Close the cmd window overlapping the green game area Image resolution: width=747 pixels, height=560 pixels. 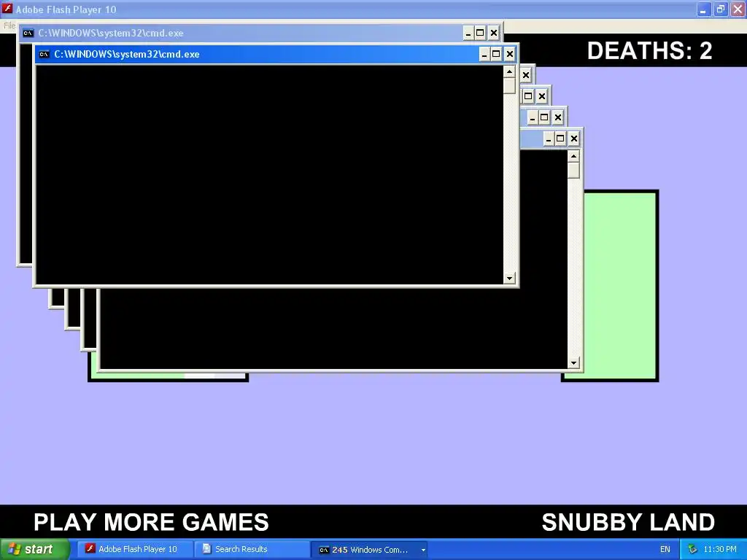(574, 139)
